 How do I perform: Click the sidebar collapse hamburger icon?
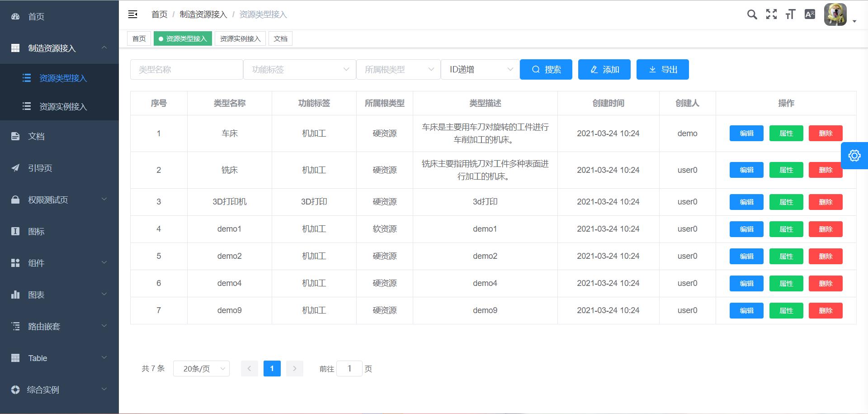pyautogui.click(x=132, y=14)
